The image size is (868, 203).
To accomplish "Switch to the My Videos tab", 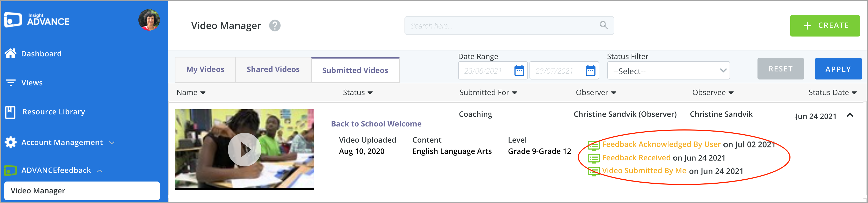I will [205, 70].
